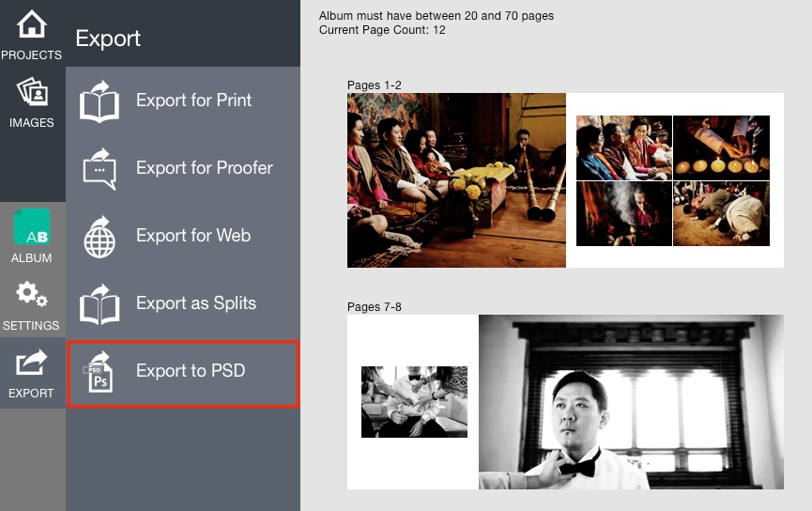Choose the Export to PSD label
This screenshot has width=812, height=511.
pyautogui.click(x=191, y=370)
